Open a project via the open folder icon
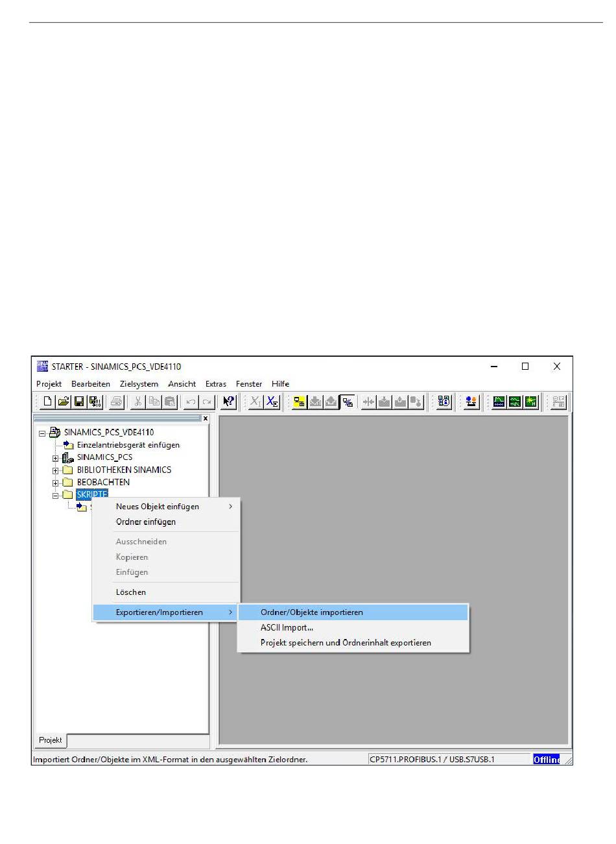 pos(64,402)
